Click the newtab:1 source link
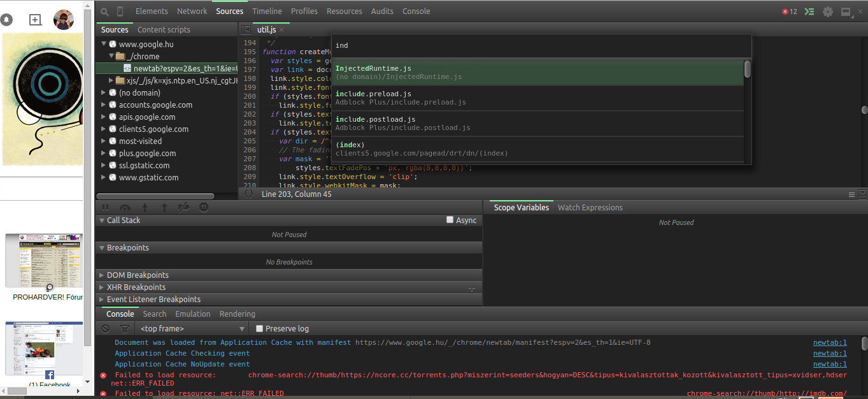This screenshot has height=399, width=868. point(829,343)
